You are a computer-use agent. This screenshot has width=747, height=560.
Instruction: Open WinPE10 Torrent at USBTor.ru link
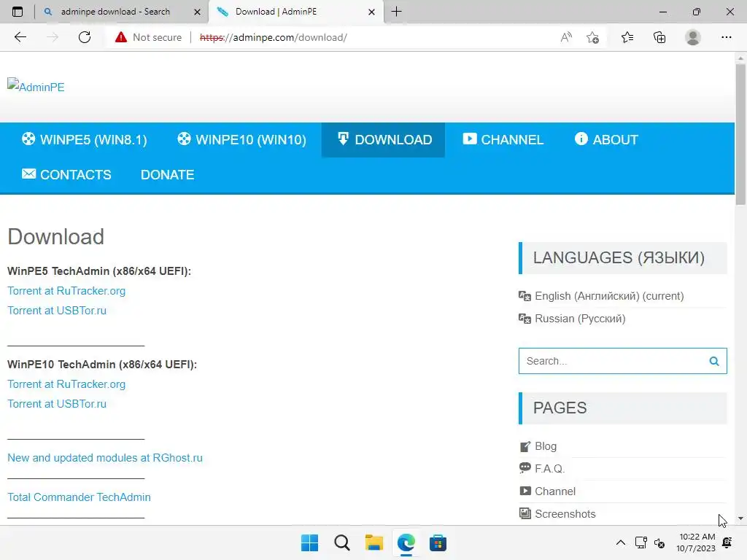(x=57, y=403)
